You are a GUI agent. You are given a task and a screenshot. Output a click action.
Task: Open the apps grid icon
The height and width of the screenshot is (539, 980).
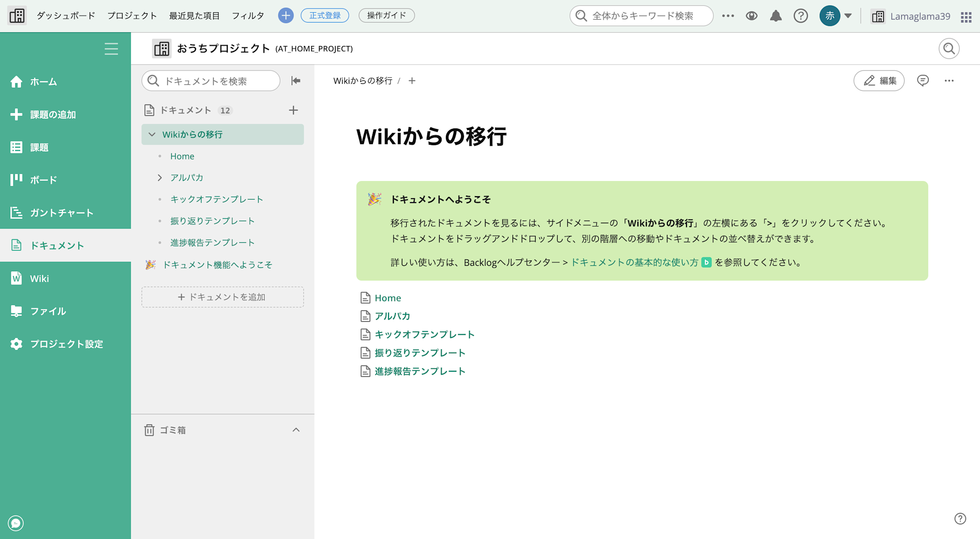click(966, 16)
